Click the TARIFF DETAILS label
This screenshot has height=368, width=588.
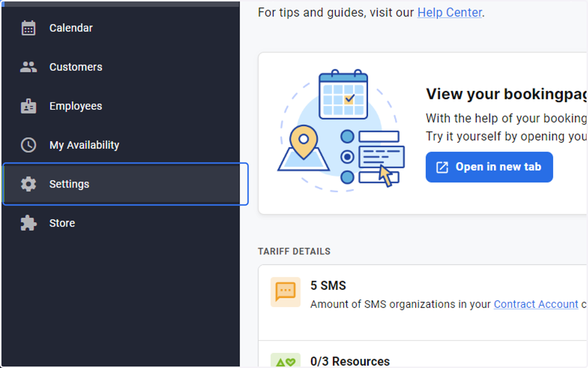(x=294, y=251)
